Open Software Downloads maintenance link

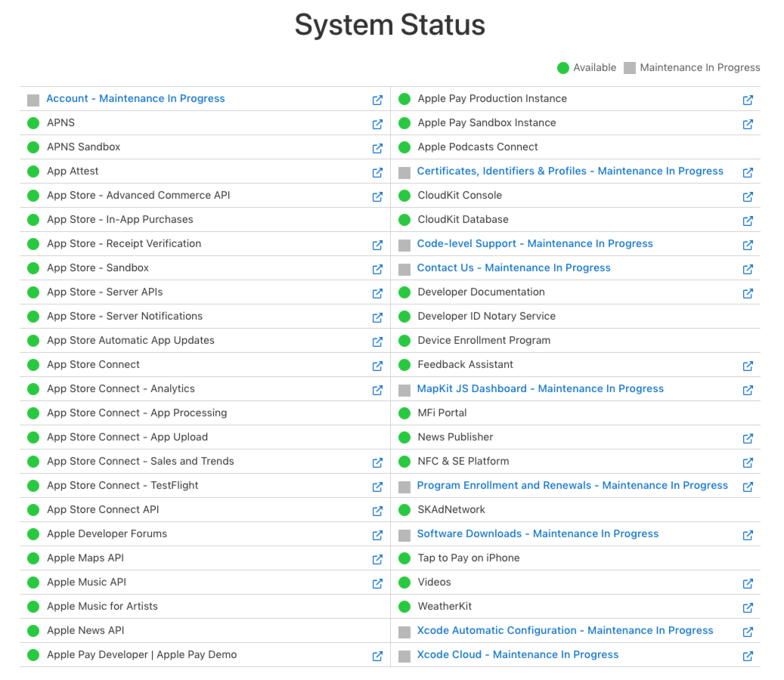tap(538, 533)
